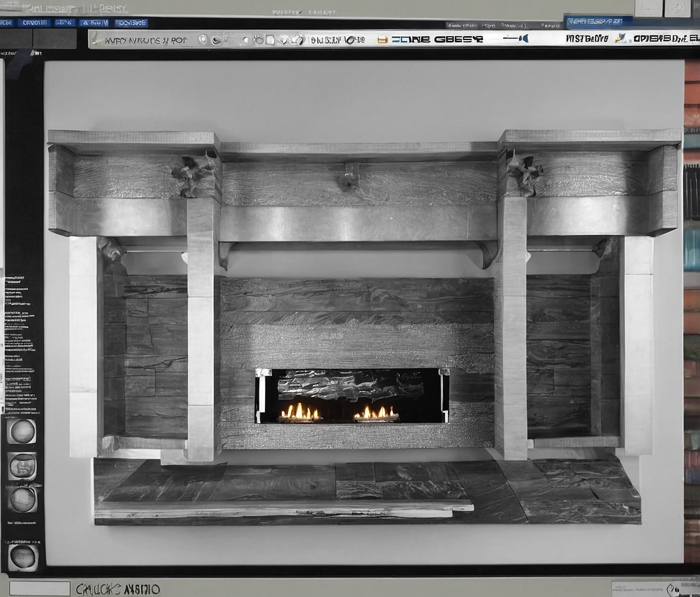Click the dark sphere icon in the toolbar
Screen dimensions: 700x597
217,40
